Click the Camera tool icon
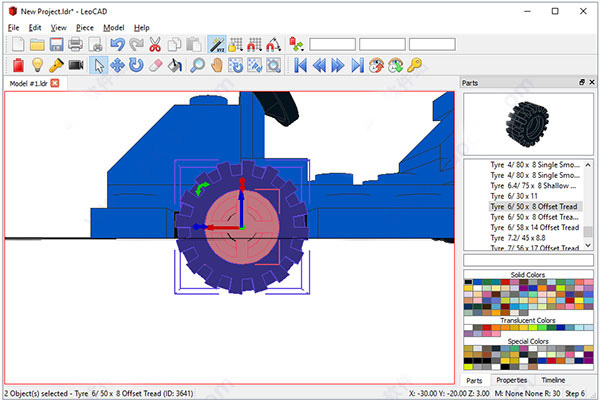600x400 pixels. click(x=75, y=65)
